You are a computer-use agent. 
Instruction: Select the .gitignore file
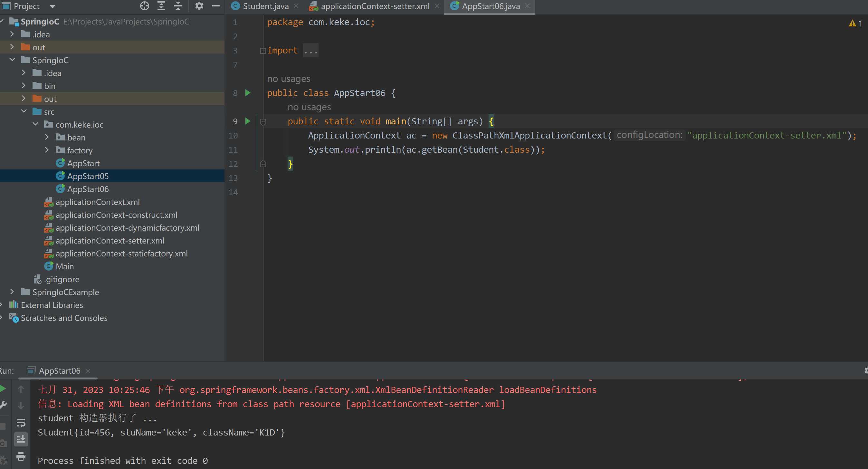62,279
